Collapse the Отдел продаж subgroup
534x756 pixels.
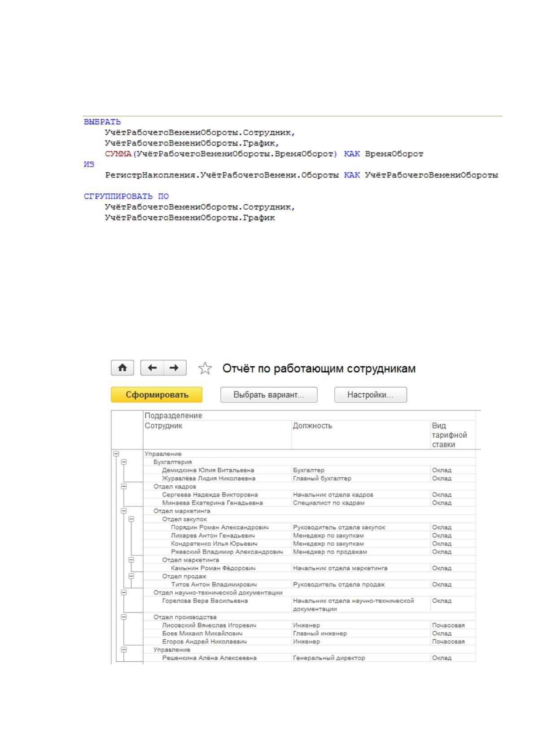tap(131, 576)
